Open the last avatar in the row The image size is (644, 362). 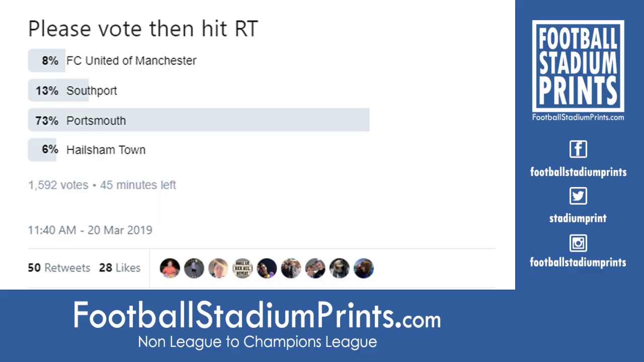click(363, 268)
